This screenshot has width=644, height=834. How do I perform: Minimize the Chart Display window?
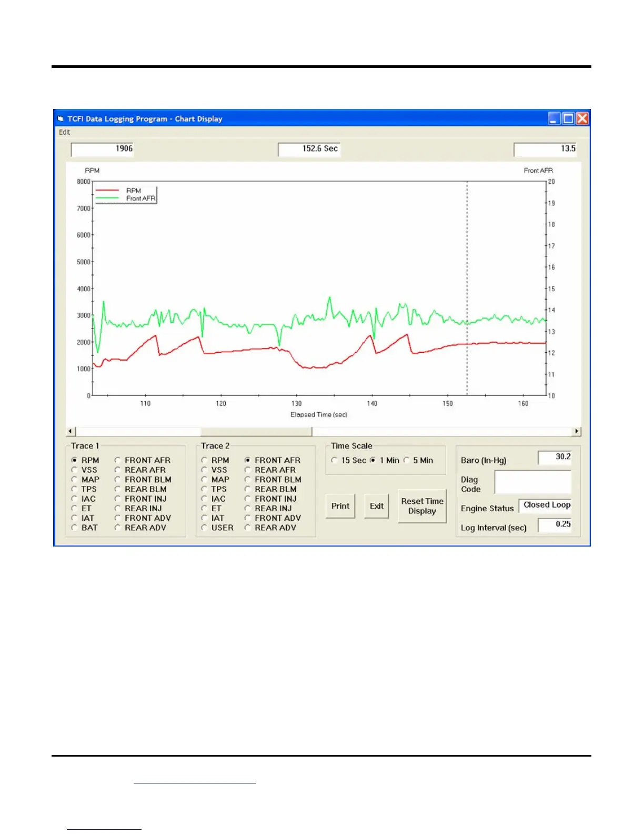pyautogui.click(x=554, y=118)
